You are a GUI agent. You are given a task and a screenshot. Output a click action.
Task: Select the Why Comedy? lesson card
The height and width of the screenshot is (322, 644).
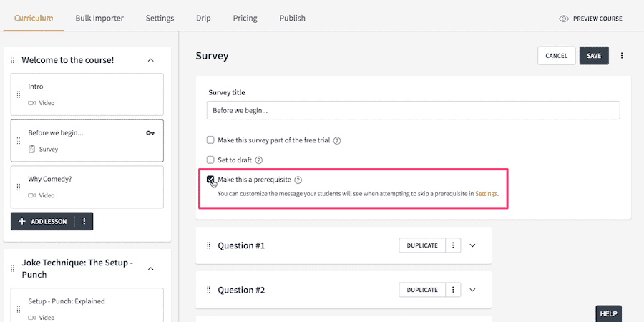[x=87, y=187]
